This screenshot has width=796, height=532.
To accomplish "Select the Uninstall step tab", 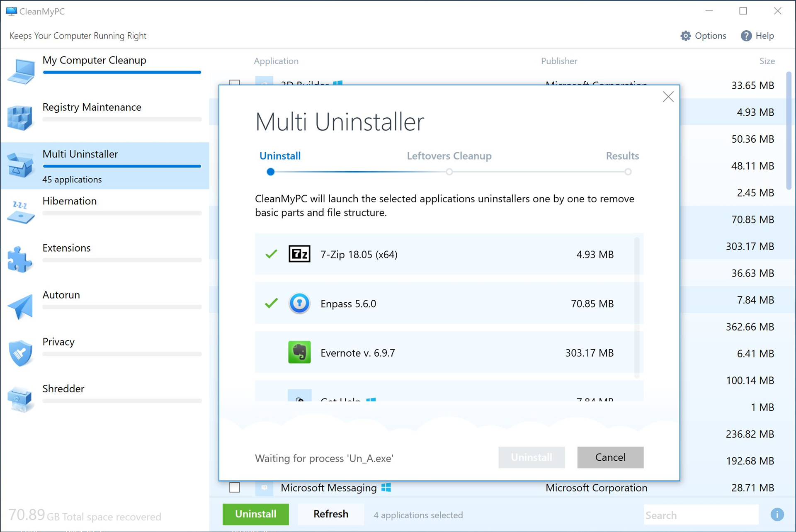I will [280, 156].
